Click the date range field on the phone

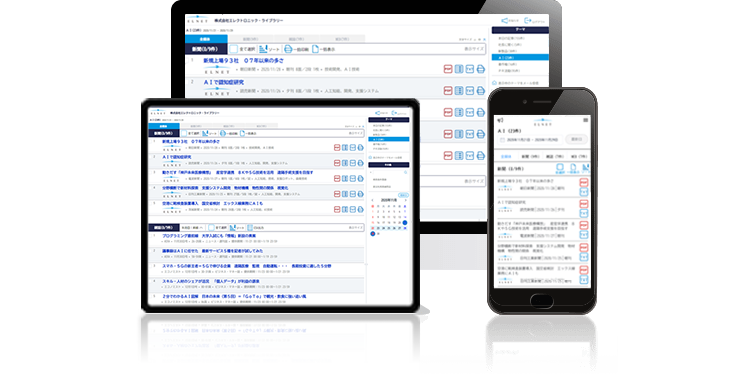click(529, 140)
